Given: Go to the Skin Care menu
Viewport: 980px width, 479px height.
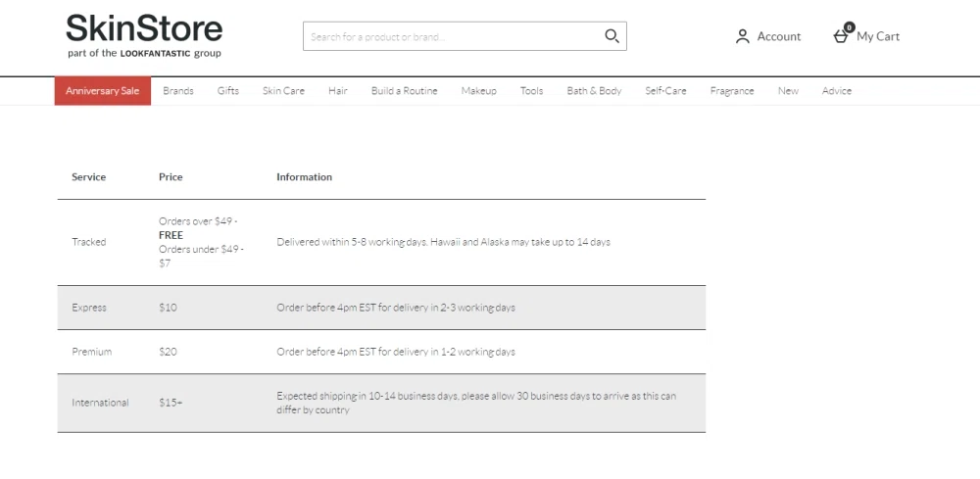Looking at the screenshot, I should [x=283, y=91].
